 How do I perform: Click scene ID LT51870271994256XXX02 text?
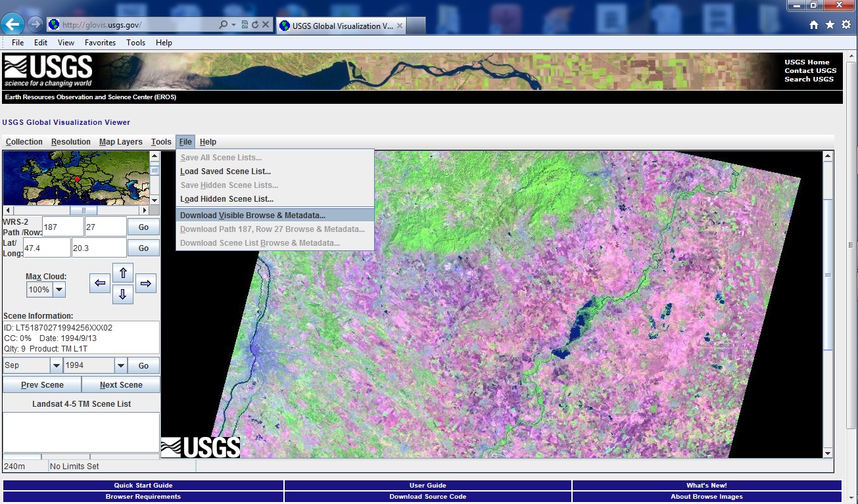(58, 327)
